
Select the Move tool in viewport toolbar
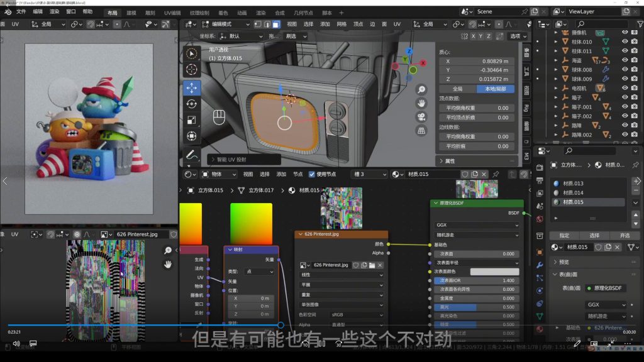[191, 87]
